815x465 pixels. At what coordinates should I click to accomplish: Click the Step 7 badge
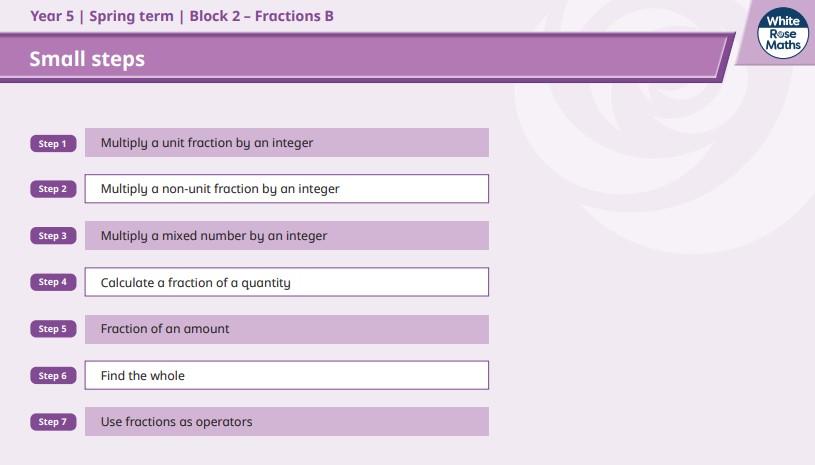pyautogui.click(x=52, y=422)
